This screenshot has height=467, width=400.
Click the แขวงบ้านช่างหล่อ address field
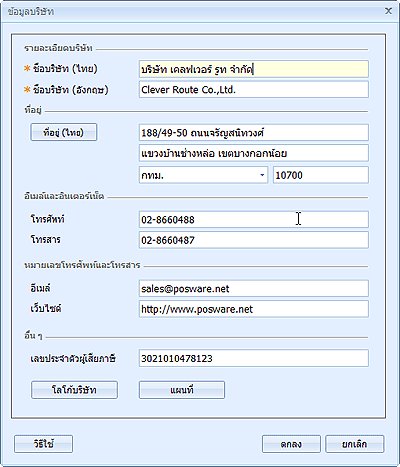point(254,153)
